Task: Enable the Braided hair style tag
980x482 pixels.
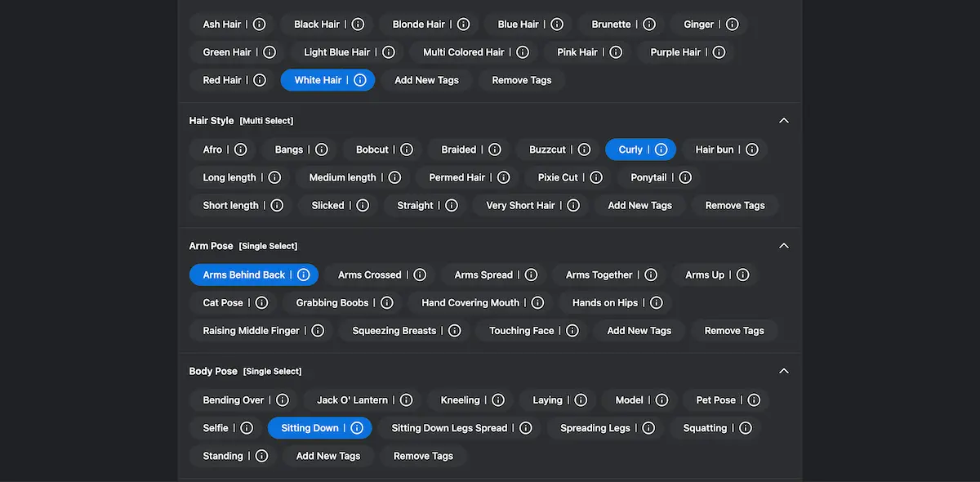Action: [458, 150]
